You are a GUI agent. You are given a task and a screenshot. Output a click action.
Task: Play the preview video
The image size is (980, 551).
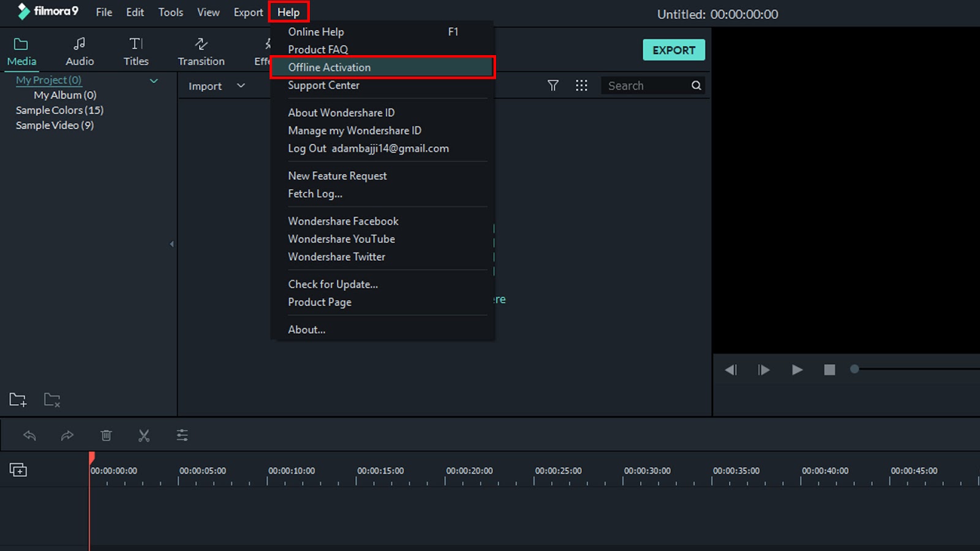(797, 370)
